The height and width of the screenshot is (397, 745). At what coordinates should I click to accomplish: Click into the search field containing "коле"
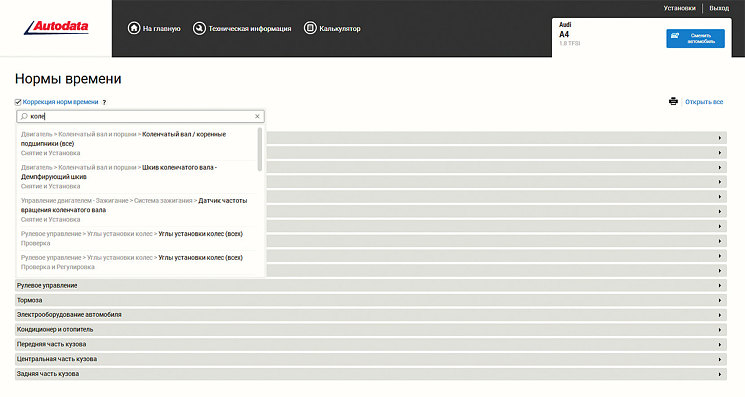click(141, 116)
